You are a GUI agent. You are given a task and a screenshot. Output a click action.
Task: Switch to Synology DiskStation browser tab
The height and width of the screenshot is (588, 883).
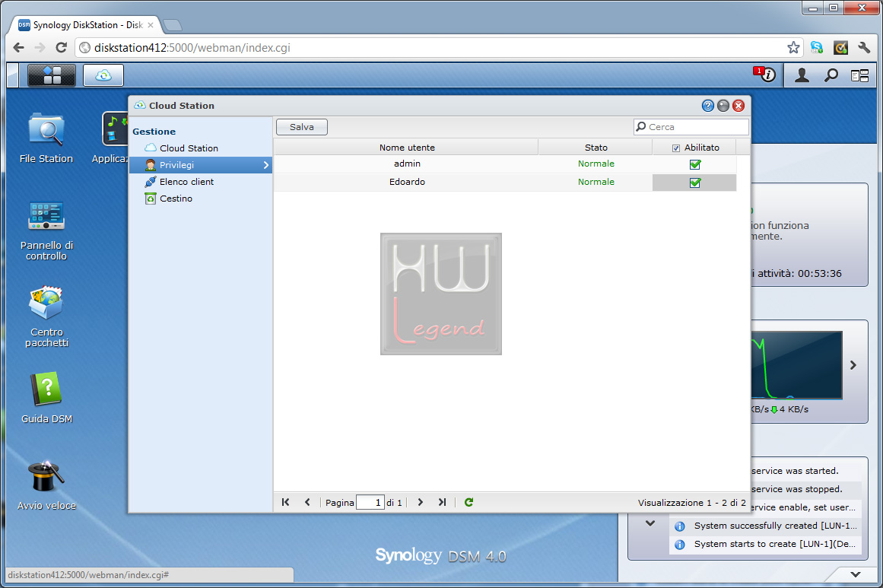click(86, 25)
